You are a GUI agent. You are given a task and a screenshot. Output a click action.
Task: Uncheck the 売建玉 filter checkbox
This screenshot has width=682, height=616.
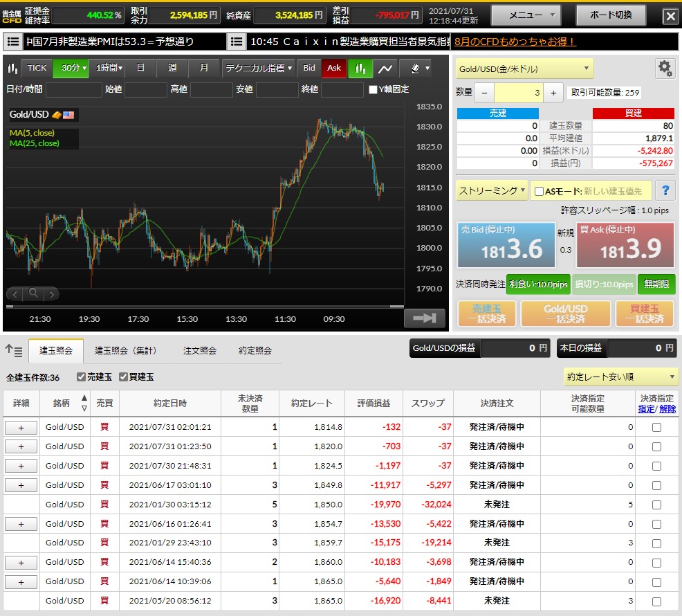pyautogui.click(x=81, y=377)
